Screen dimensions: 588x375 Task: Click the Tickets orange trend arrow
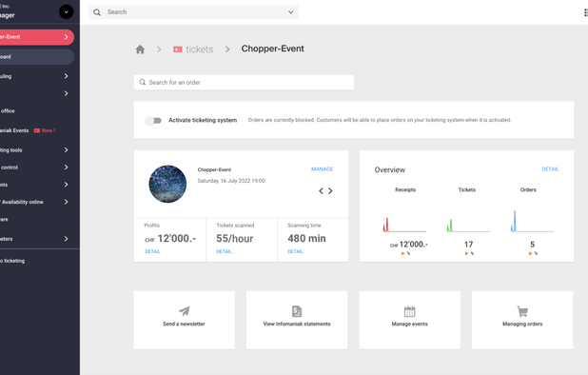(467, 253)
